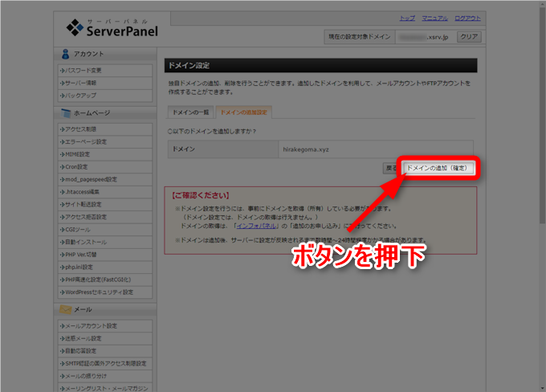
Task: Open the マニュアル link
Action: tap(434, 18)
